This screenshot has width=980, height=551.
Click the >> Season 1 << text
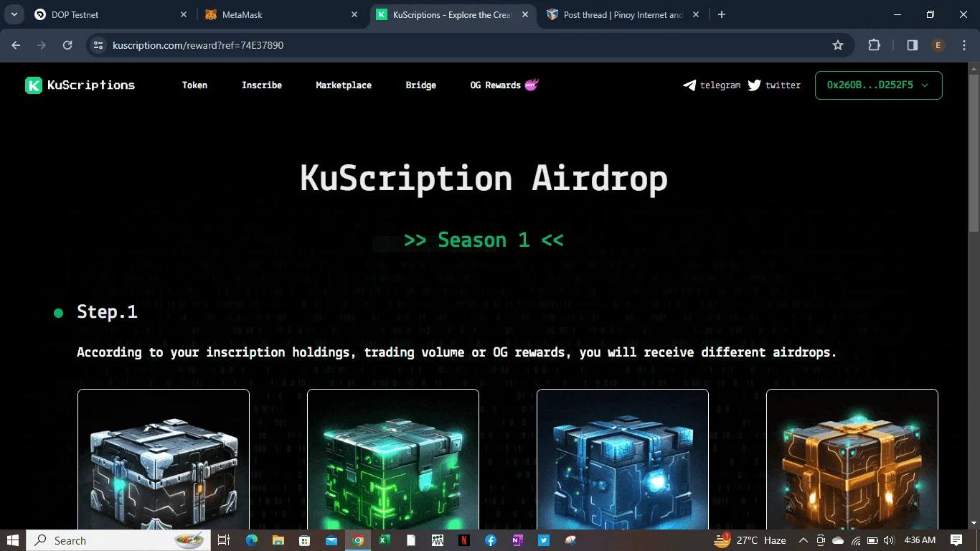[x=484, y=240]
